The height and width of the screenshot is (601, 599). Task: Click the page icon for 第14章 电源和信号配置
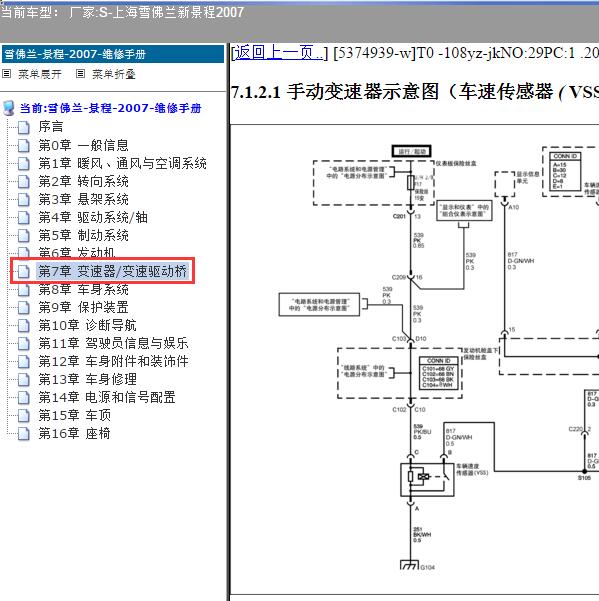pos(24,398)
